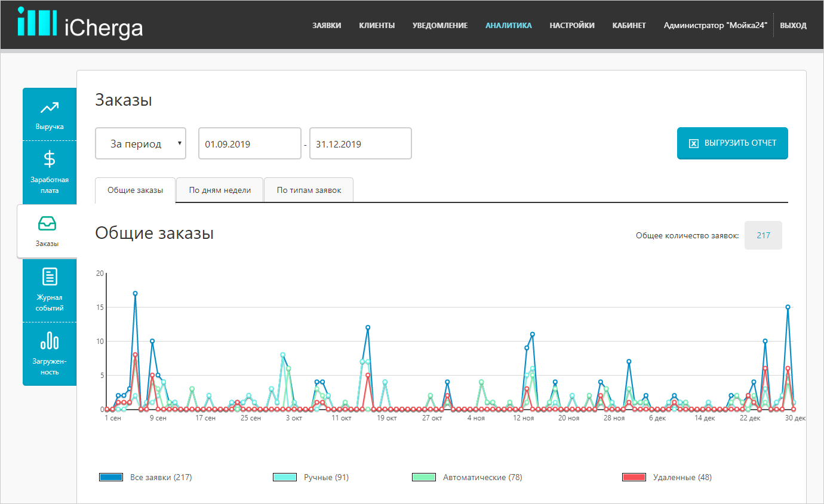Click the 12 ноя axis label
The width and height of the screenshot is (824, 504).
(x=524, y=418)
